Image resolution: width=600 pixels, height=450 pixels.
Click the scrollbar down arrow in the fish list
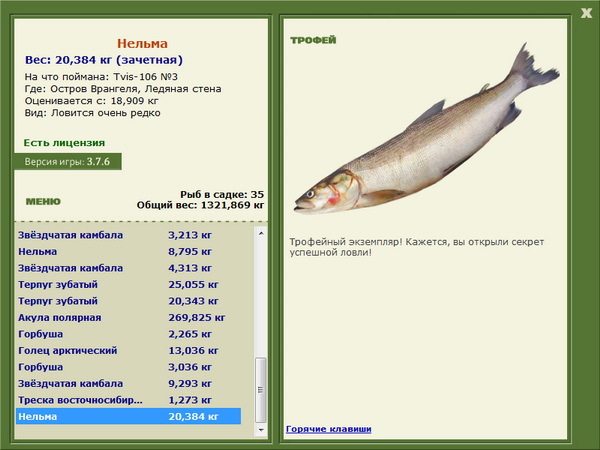tap(261, 430)
